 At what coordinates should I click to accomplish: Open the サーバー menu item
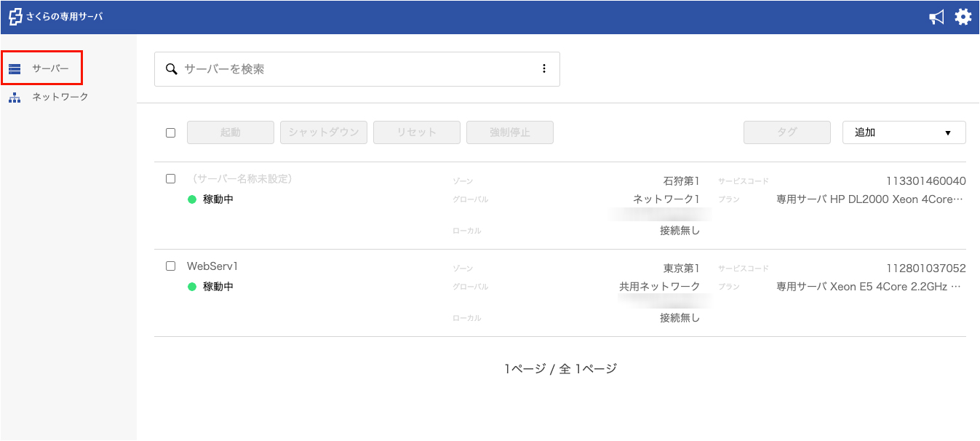[50, 68]
